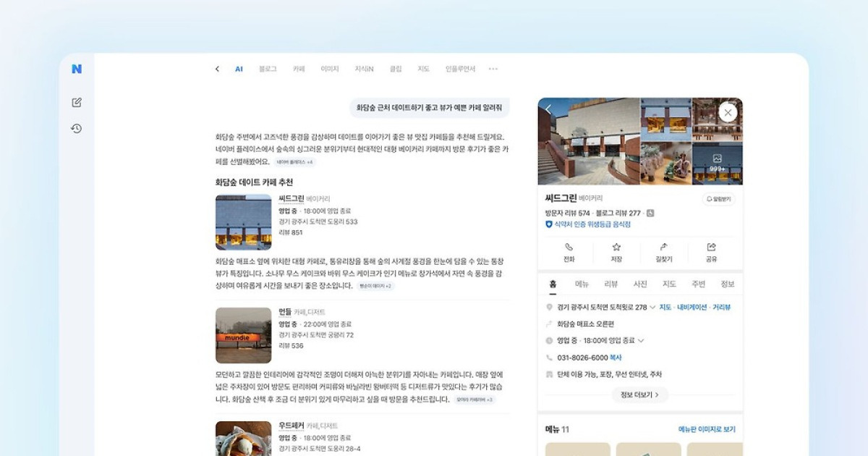Select the 이미지 search tab
Image resolution: width=868 pixels, height=456 pixels.
click(x=331, y=68)
